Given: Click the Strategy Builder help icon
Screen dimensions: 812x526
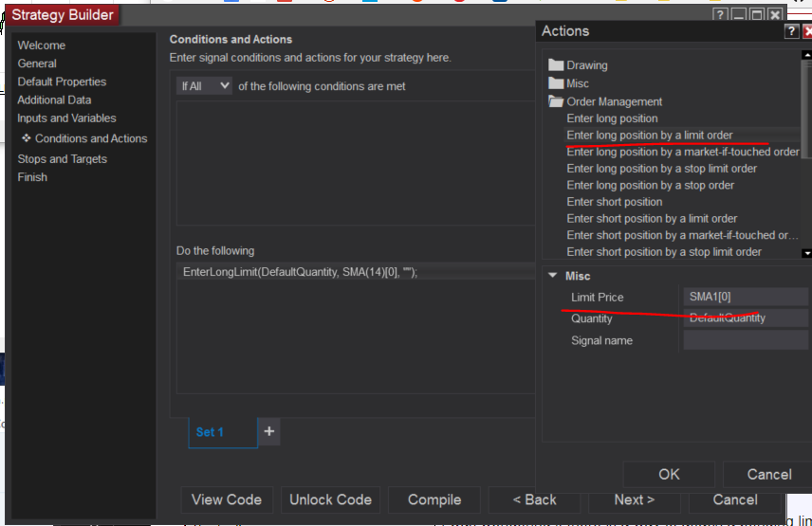Looking at the screenshot, I should click(722, 15).
